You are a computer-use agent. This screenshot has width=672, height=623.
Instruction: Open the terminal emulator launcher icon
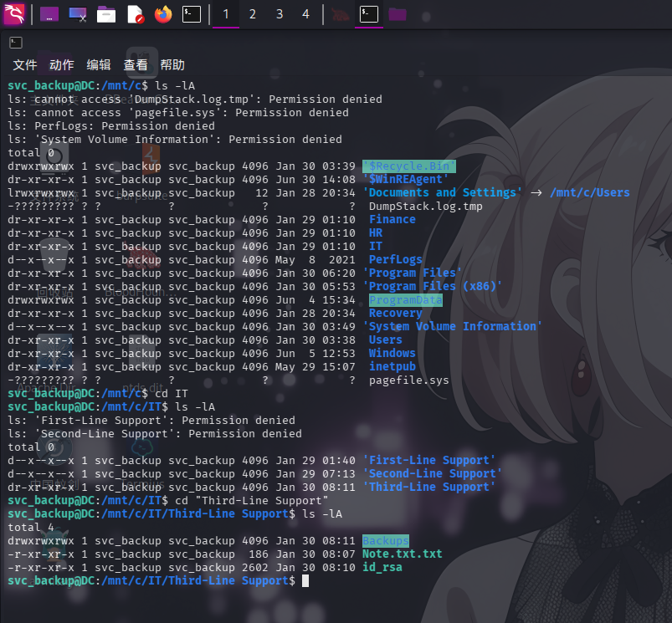coord(192,14)
